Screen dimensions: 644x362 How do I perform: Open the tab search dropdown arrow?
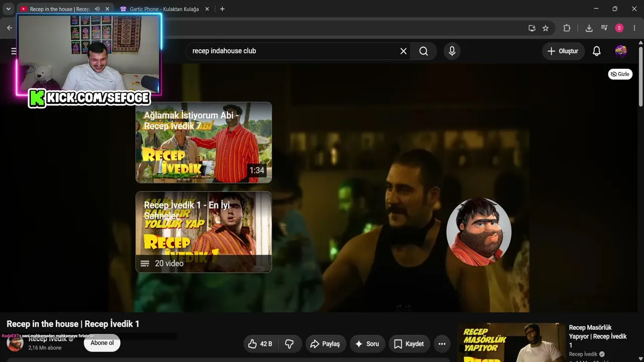coord(8,9)
